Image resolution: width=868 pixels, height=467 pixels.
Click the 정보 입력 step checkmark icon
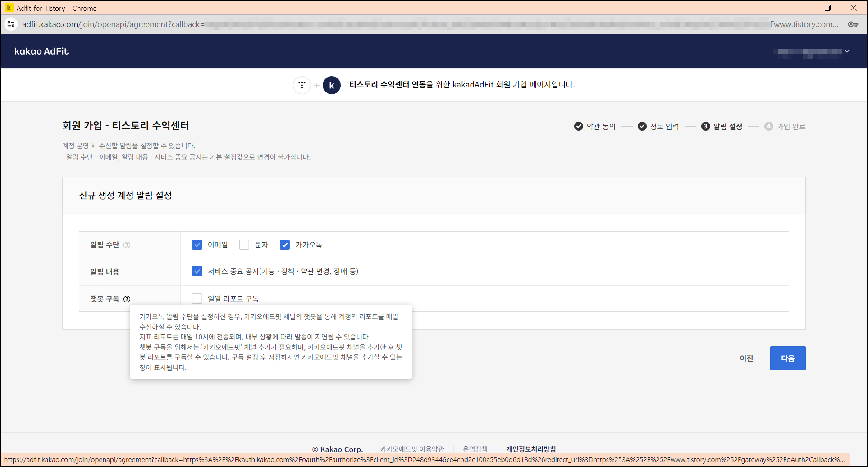tap(642, 127)
